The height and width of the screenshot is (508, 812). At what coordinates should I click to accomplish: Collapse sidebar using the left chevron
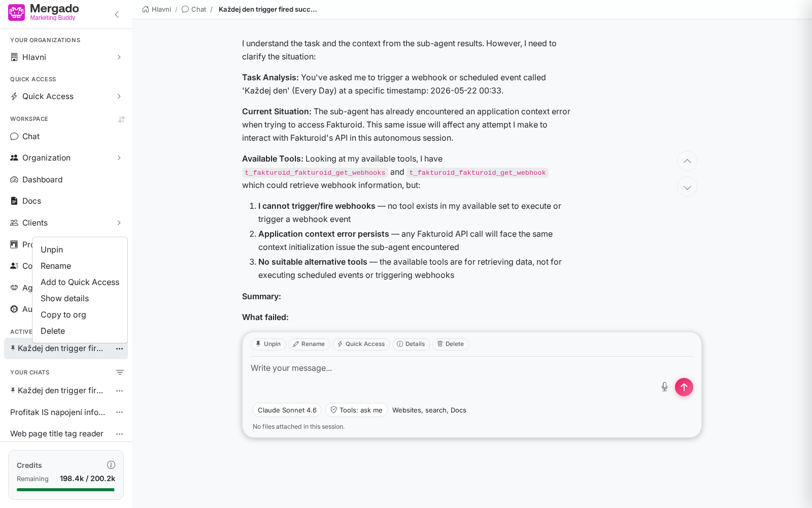(117, 14)
